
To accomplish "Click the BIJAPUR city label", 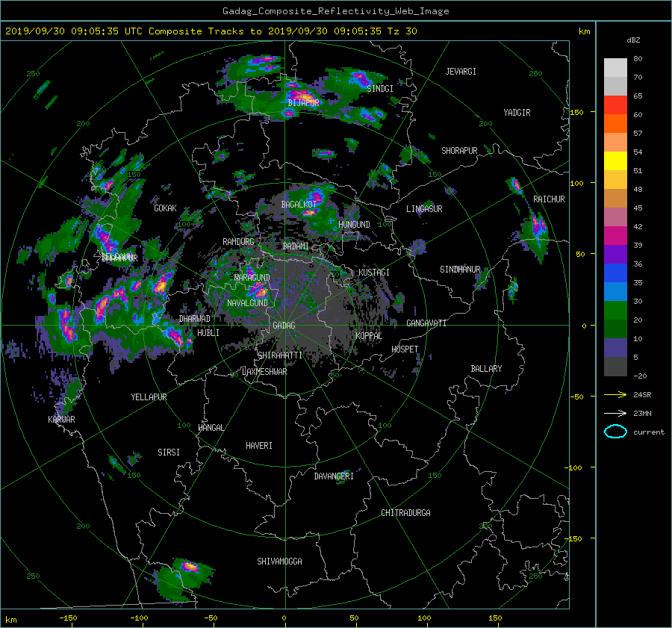I will (303, 103).
